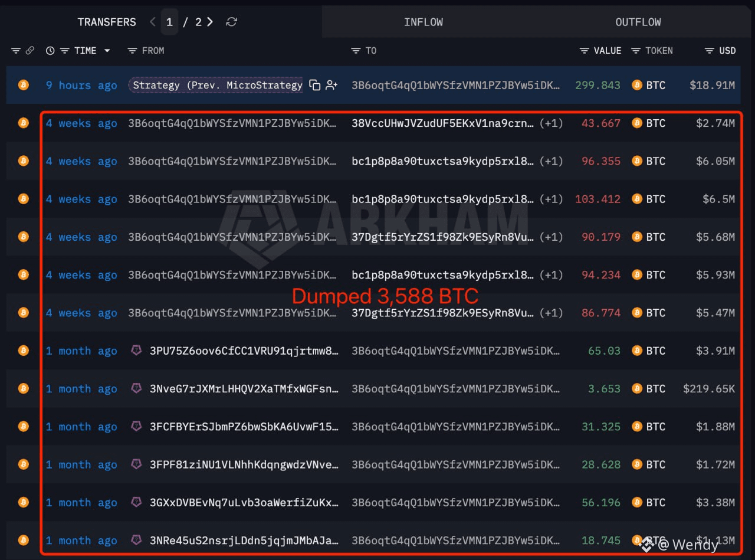
Task: Click the Bitcoin chain icon of the 103.412 row
Action: click(23, 199)
